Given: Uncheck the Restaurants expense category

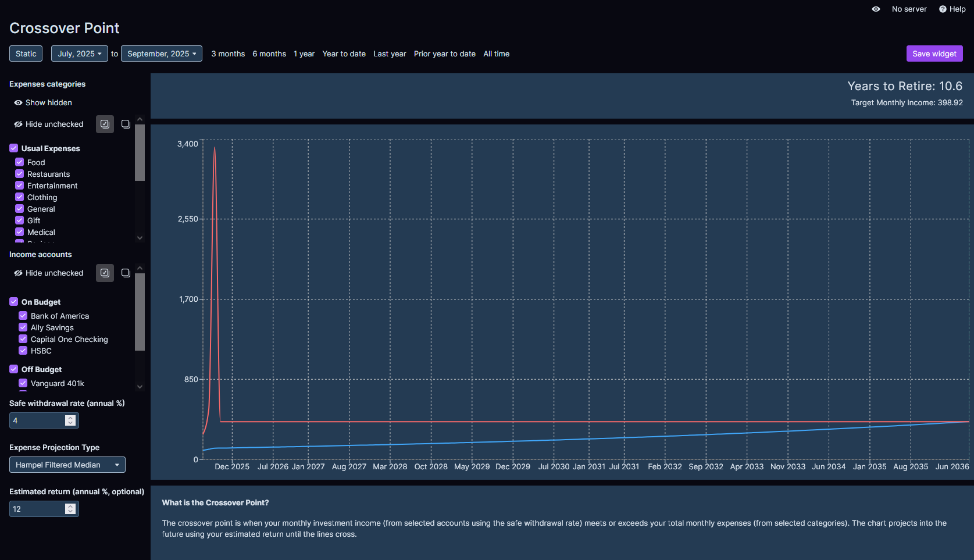Looking at the screenshot, I should pyautogui.click(x=20, y=174).
